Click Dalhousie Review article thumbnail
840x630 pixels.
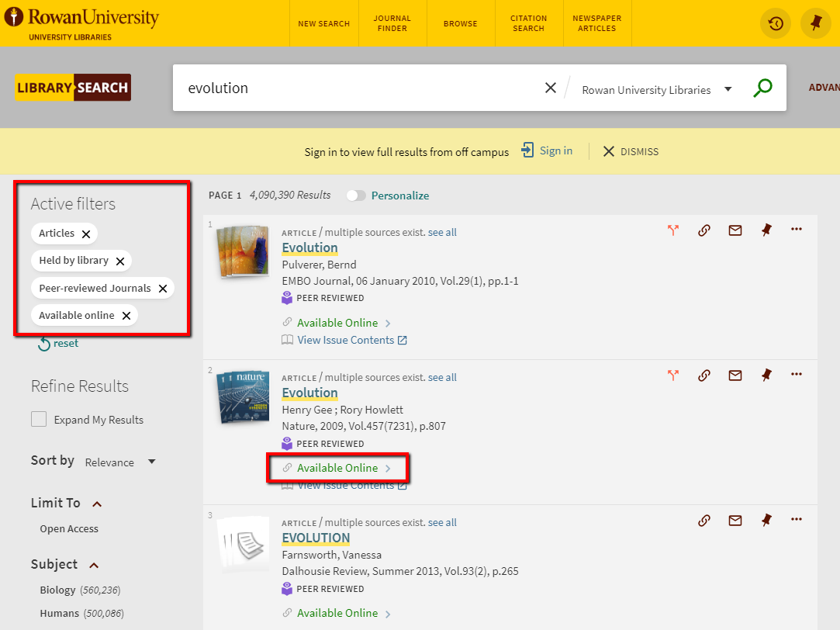click(243, 545)
